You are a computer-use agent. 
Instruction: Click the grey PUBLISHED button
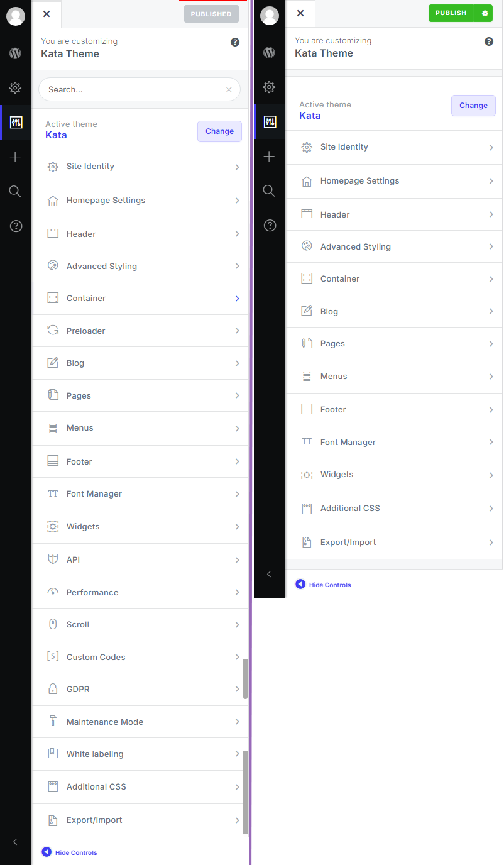tap(211, 14)
